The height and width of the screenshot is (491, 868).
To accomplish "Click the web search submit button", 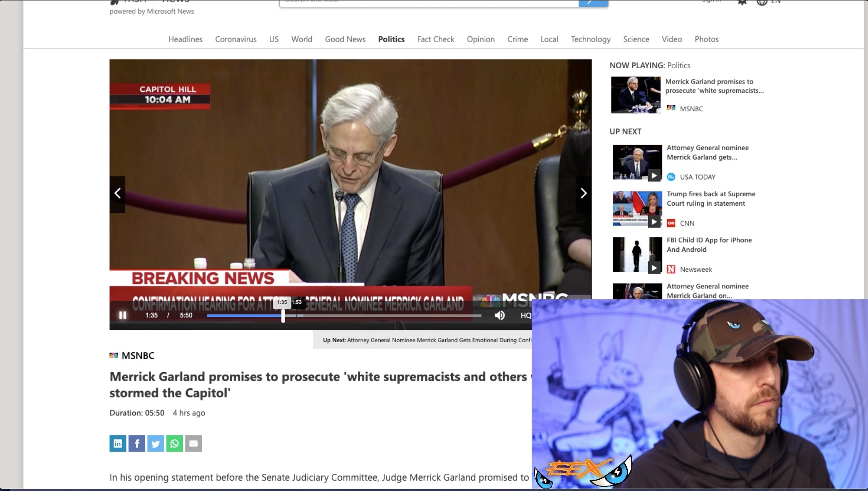I will (x=593, y=3).
